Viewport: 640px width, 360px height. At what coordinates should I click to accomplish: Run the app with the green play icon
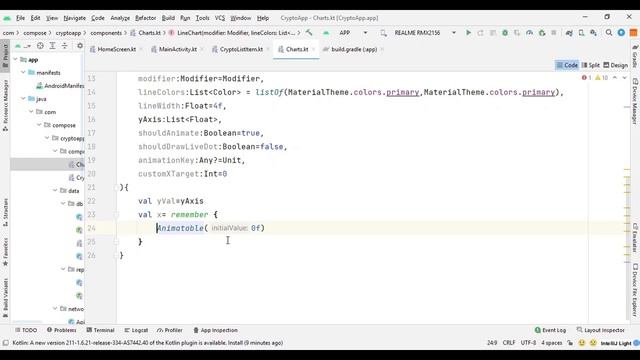pos(468,33)
